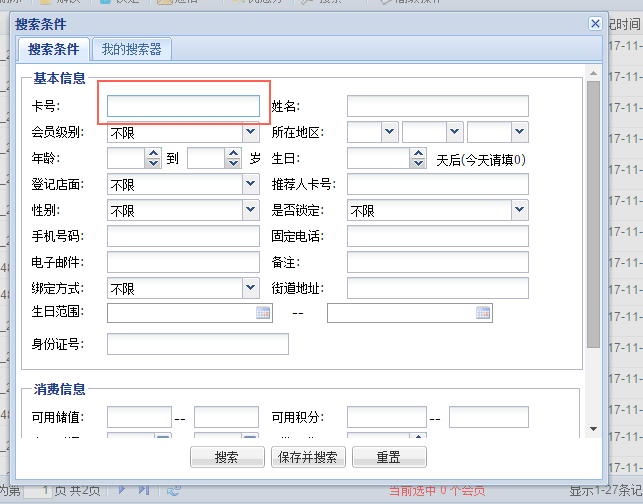The image size is (643, 504).
Task: Go to the next page of results
Action: (123, 490)
